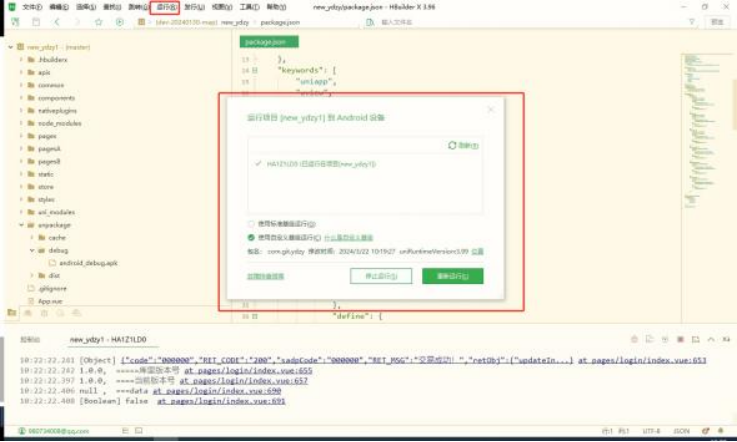Click the stop running button

[382, 276]
